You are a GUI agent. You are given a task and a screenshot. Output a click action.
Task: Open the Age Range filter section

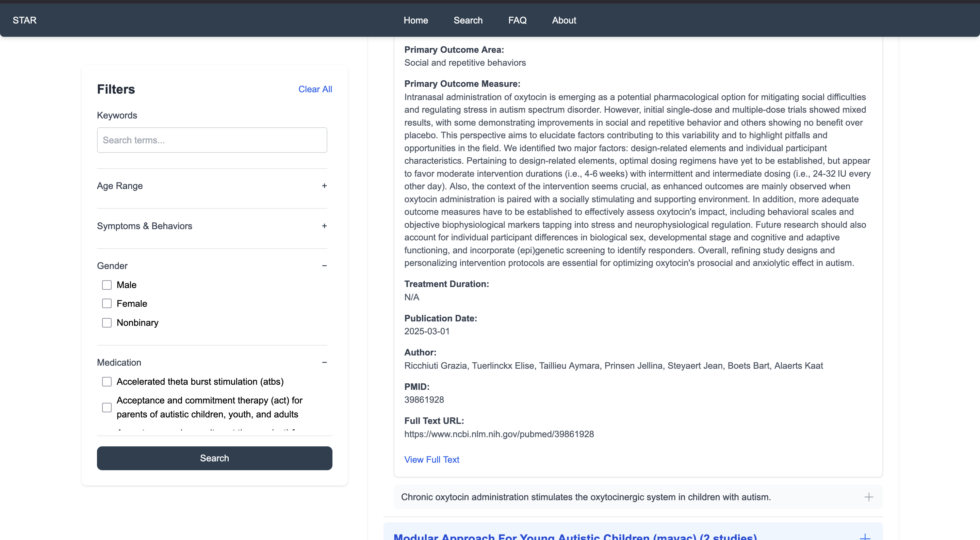click(120, 186)
